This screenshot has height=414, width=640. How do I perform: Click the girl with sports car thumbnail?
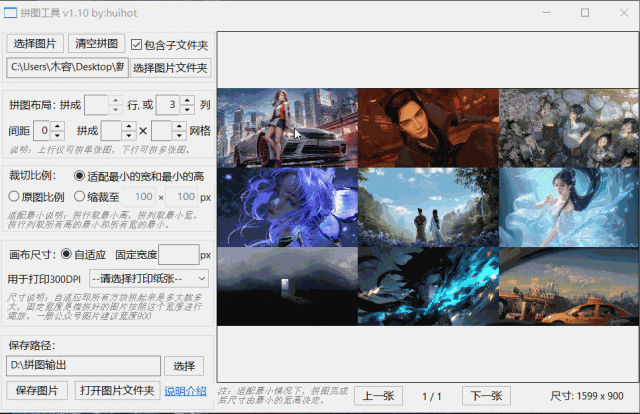click(287, 128)
